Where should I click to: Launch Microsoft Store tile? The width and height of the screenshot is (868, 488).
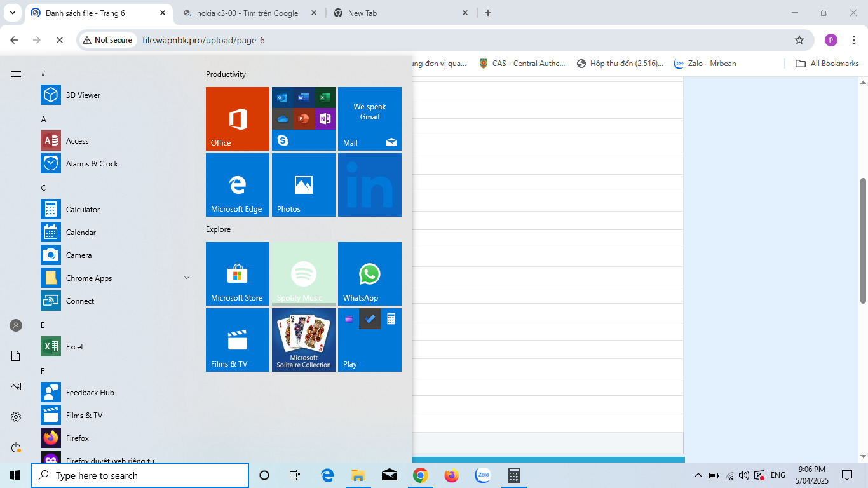238,274
